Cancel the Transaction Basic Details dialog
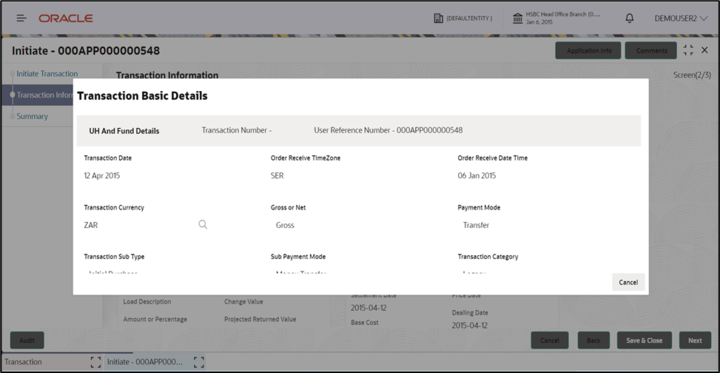 coord(628,282)
